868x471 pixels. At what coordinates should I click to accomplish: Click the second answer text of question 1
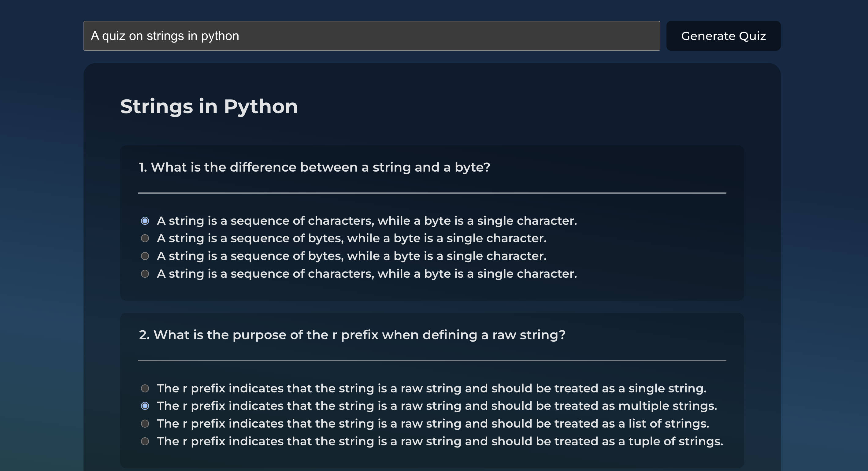point(352,239)
